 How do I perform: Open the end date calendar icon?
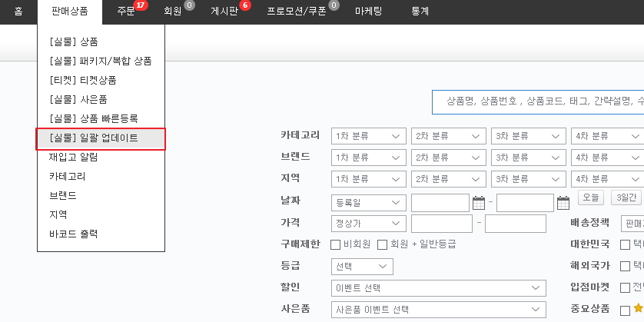[x=563, y=202]
